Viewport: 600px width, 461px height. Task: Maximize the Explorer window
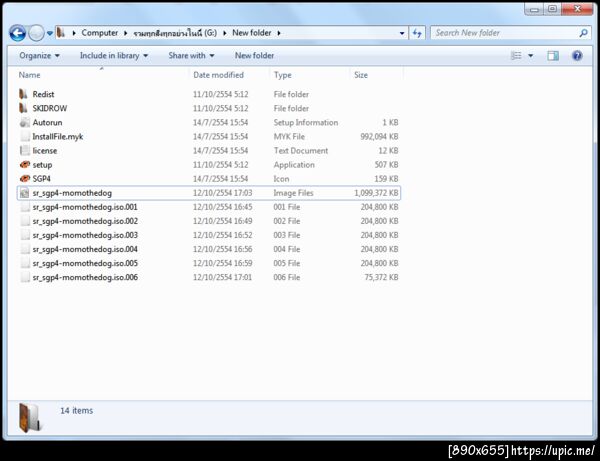[x=552, y=9]
